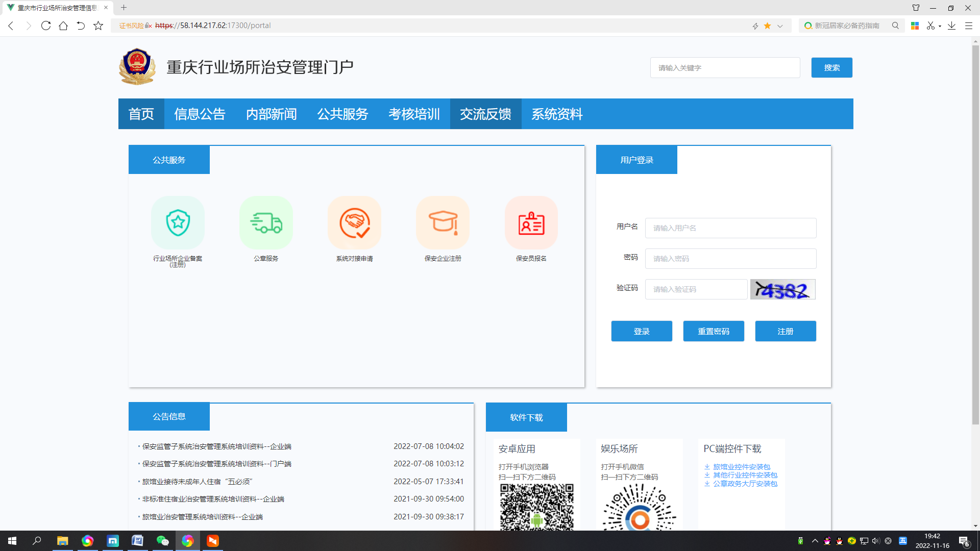Open the browser downloads icon
The height and width of the screenshot is (551, 980).
pyautogui.click(x=951, y=26)
